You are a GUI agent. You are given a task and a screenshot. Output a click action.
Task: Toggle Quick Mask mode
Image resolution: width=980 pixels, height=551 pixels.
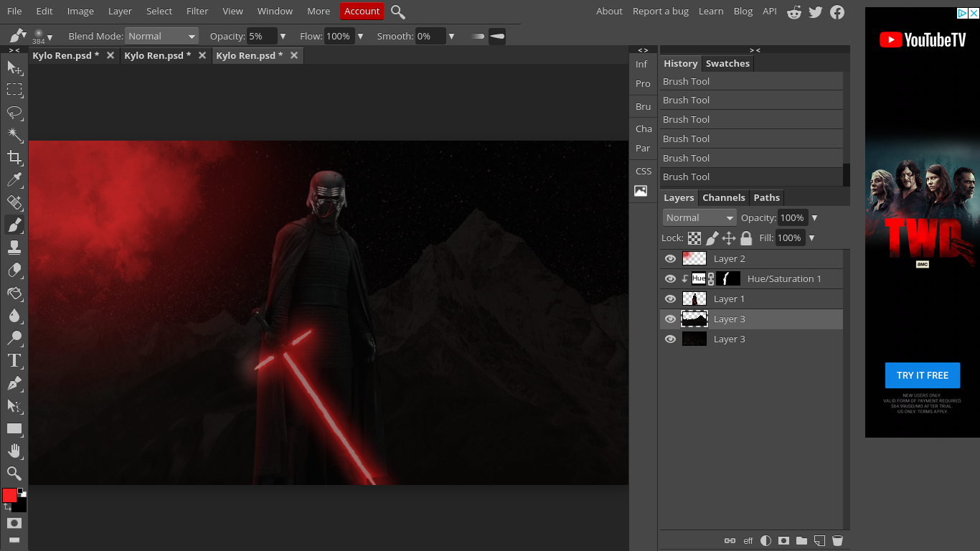[x=14, y=523]
